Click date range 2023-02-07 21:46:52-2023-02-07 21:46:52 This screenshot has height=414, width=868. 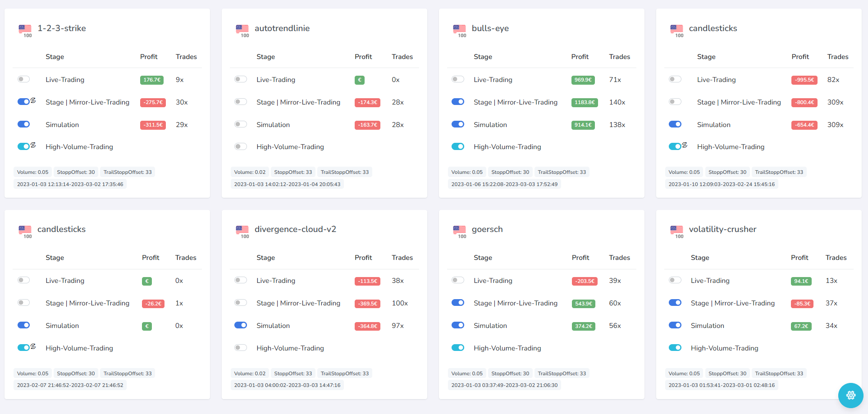[70, 385]
